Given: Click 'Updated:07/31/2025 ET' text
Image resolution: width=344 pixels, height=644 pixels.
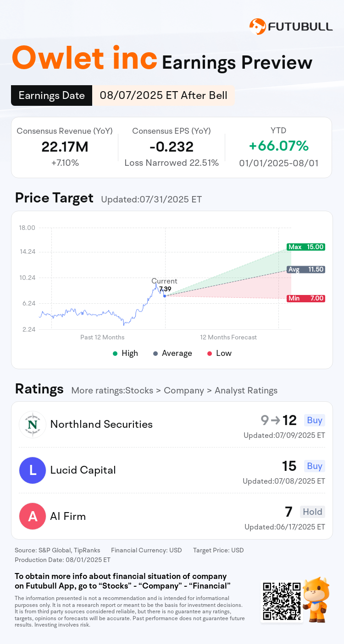Looking at the screenshot, I should click(x=151, y=200).
